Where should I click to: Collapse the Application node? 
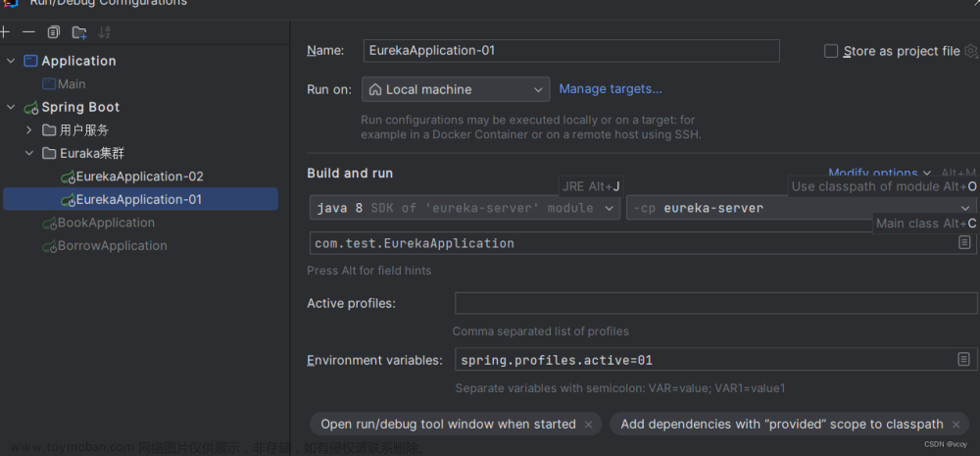(x=11, y=61)
